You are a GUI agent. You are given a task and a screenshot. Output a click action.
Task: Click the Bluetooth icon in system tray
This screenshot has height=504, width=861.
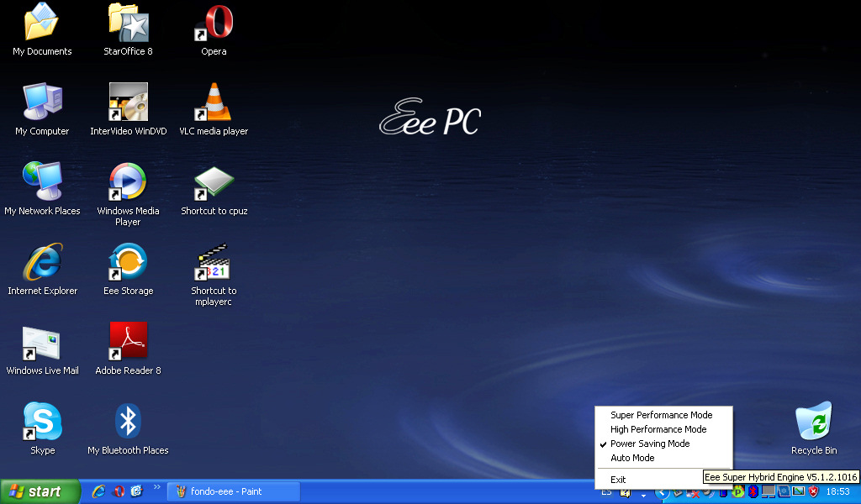coord(753,491)
